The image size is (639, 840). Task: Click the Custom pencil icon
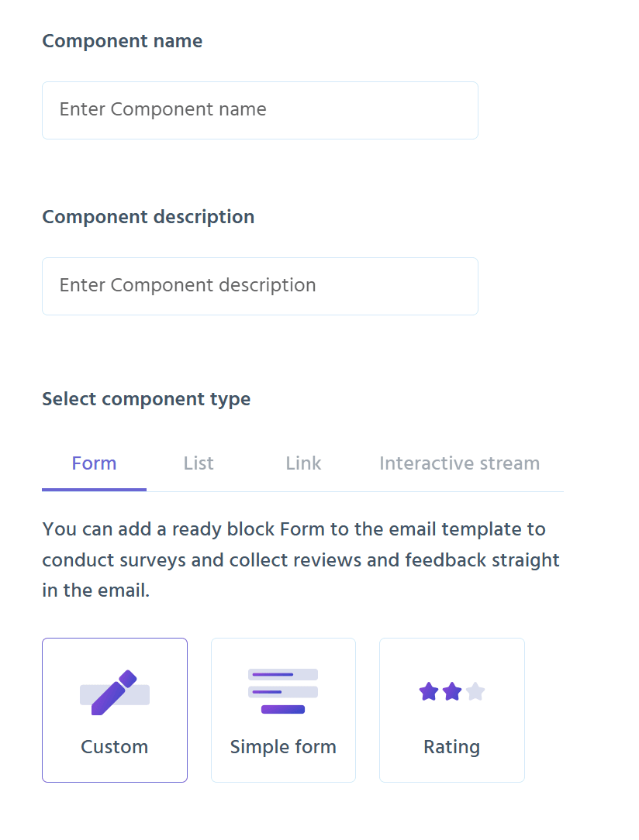(113, 691)
